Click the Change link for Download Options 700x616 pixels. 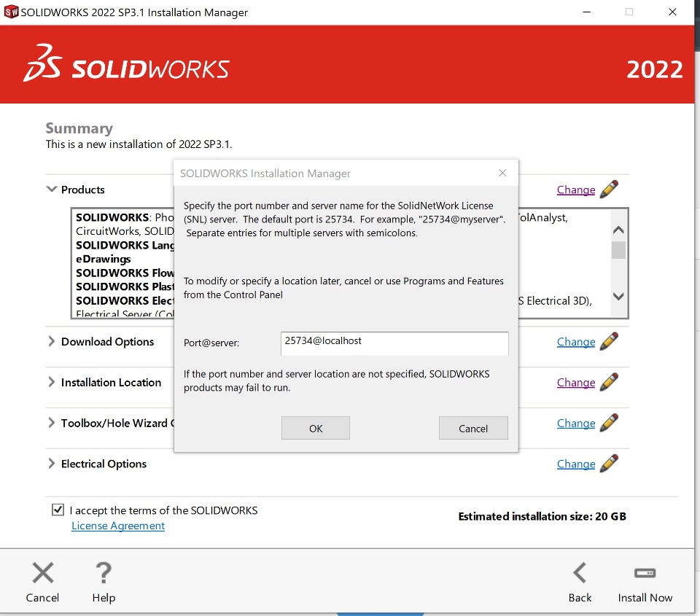(x=576, y=341)
